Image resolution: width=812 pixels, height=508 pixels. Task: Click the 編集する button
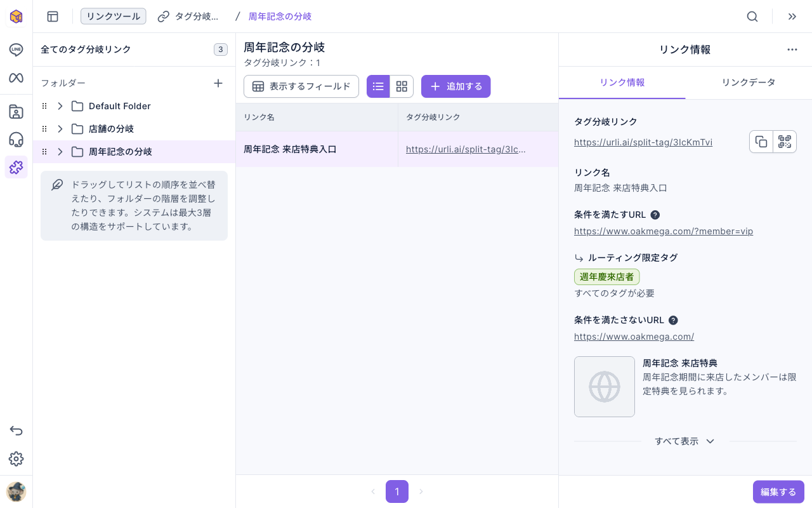778,491
